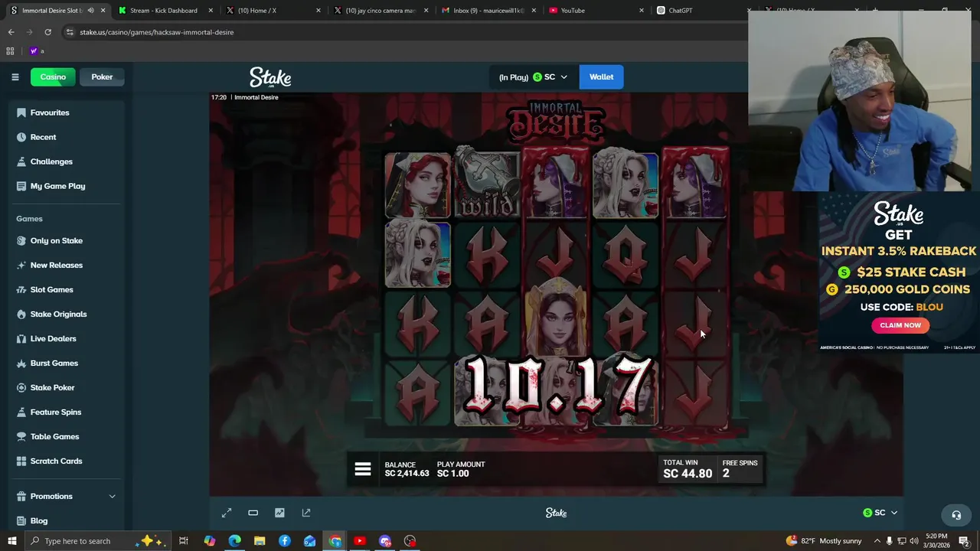980x551 pixels.
Task: View site information icon in address bar
Action: click(x=70, y=32)
